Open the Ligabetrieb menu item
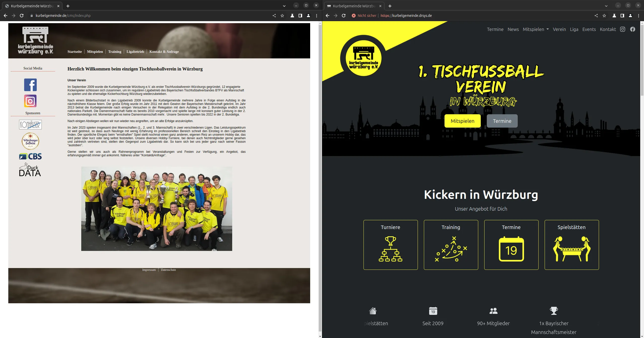Image resolution: width=644 pixels, height=338 pixels. (x=135, y=52)
